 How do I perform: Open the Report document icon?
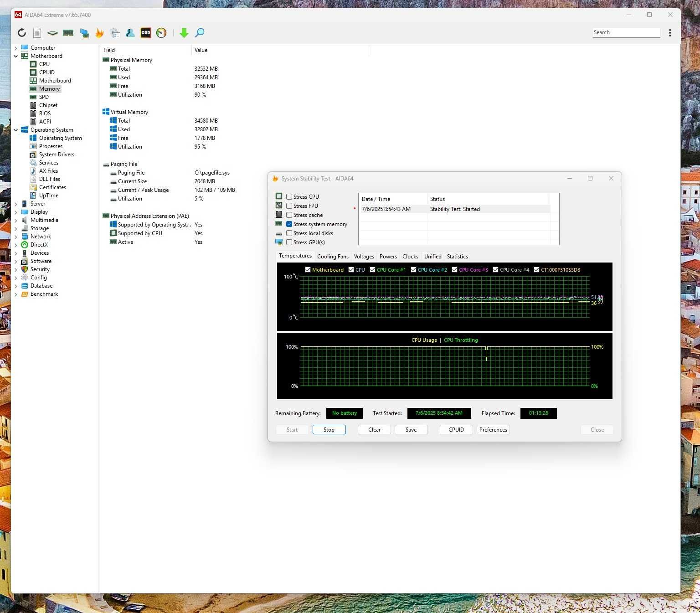click(37, 33)
